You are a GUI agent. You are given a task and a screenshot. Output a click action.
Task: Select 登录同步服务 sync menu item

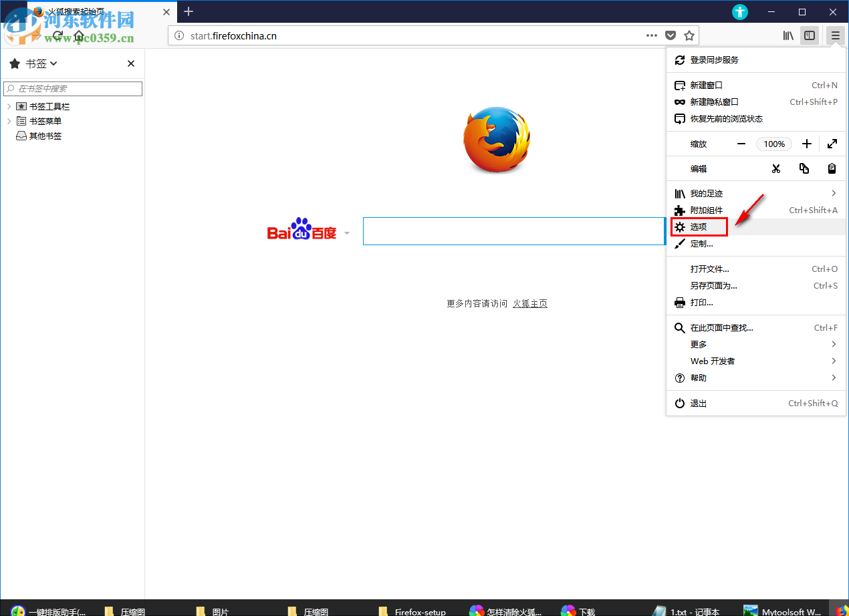(x=756, y=59)
